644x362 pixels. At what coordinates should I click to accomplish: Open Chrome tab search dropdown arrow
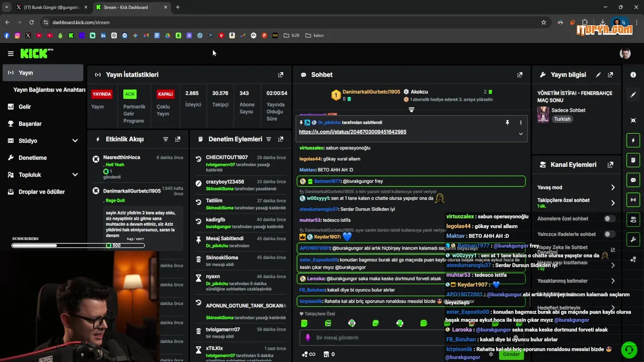(x=7, y=7)
